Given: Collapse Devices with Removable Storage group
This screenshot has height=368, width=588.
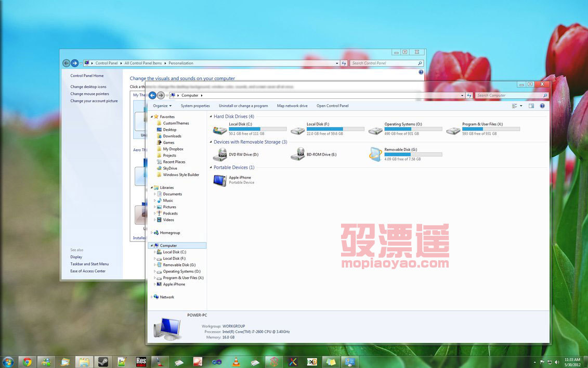Looking at the screenshot, I should [211, 142].
